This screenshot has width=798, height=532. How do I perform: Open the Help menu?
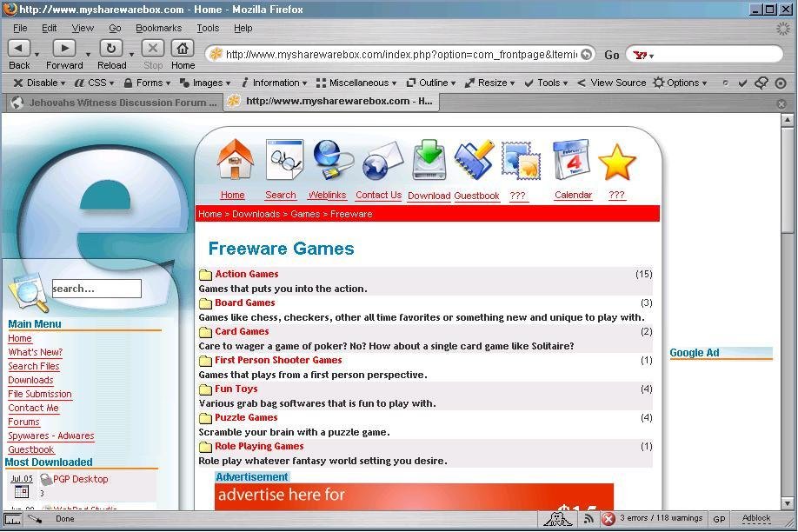click(243, 28)
